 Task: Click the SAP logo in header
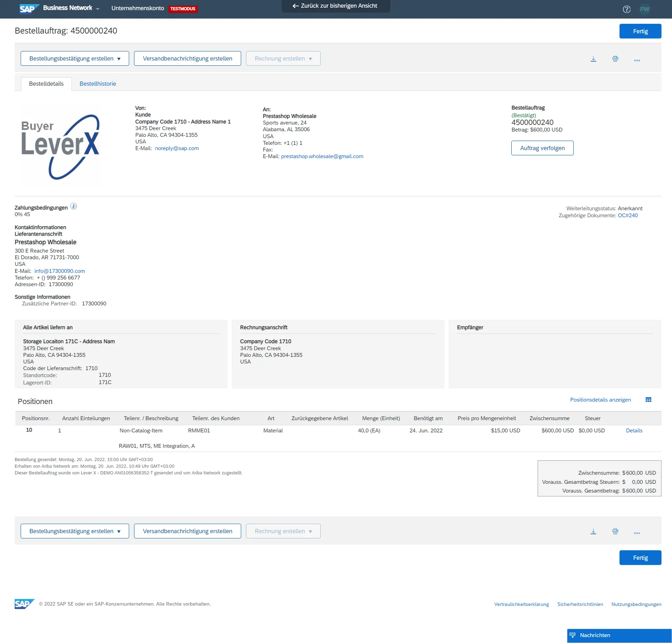pos(29,9)
